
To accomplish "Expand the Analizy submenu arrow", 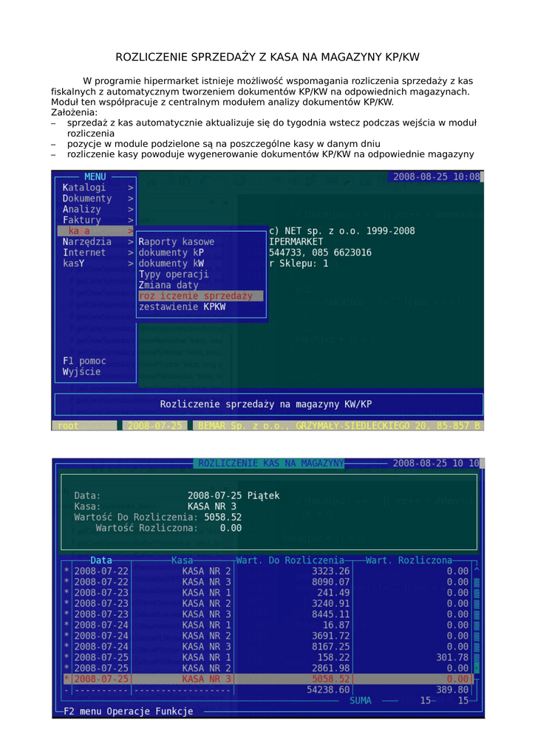I will pyautogui.click(x=131, y=210).
